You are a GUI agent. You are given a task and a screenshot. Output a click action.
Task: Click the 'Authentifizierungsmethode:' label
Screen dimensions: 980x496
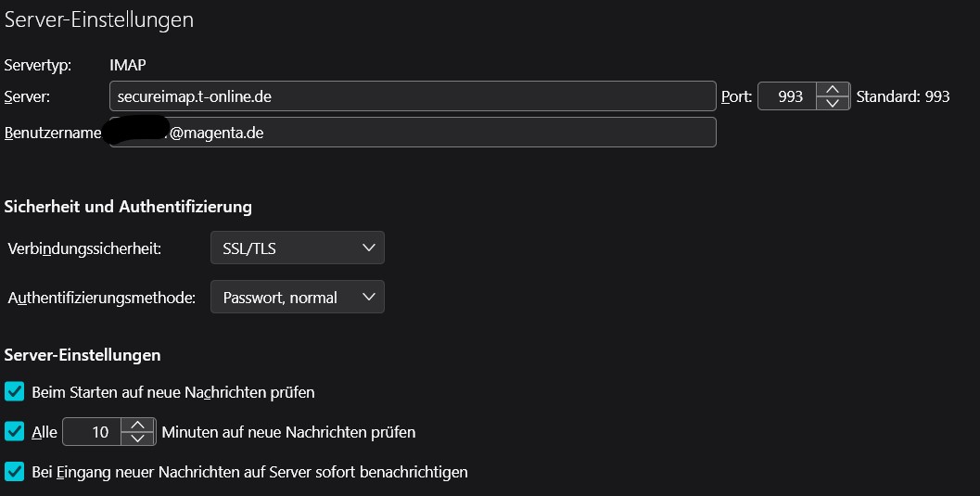102,299
